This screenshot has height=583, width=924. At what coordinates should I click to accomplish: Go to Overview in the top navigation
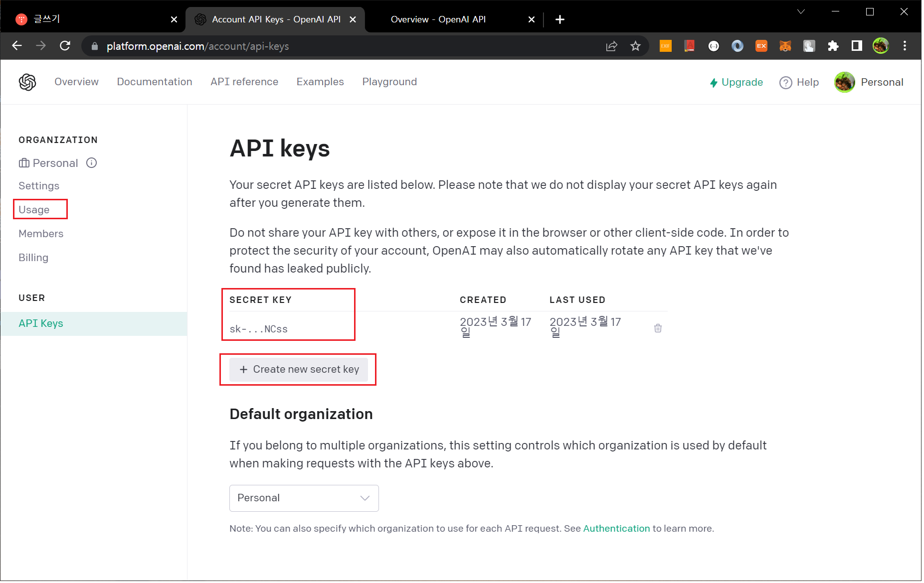[76, 82]
